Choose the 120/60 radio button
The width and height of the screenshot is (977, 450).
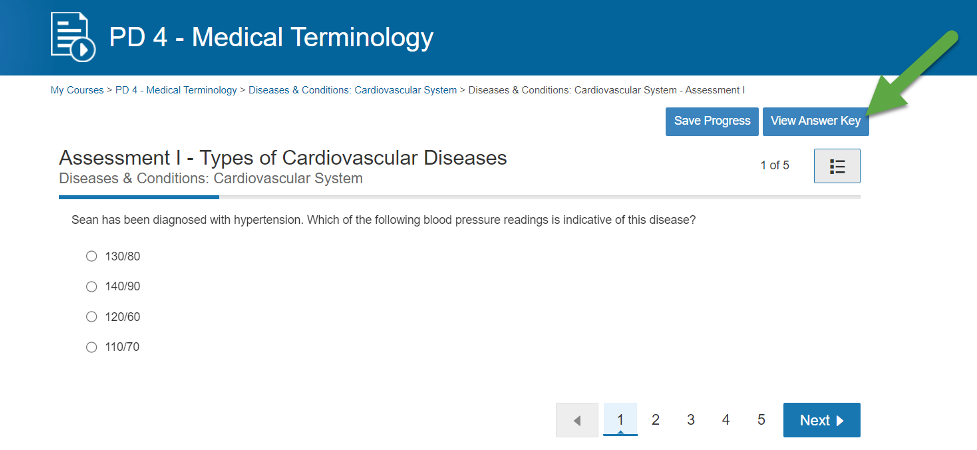pos(92,317)
